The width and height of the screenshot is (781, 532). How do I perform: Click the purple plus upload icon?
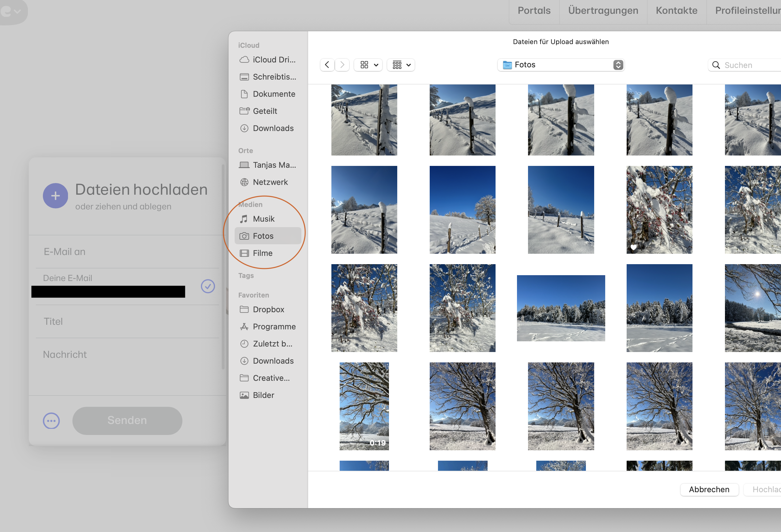click(55, 196)
